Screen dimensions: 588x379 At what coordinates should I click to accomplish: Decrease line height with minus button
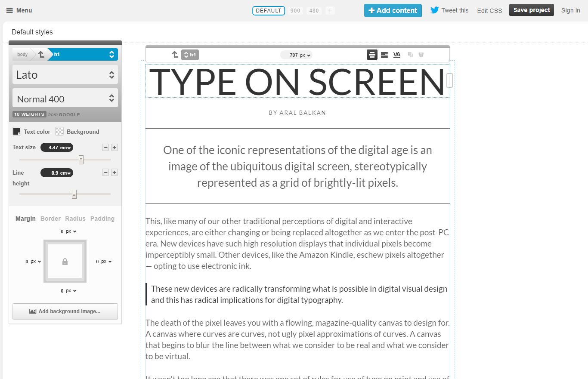[x=105, y=173]
